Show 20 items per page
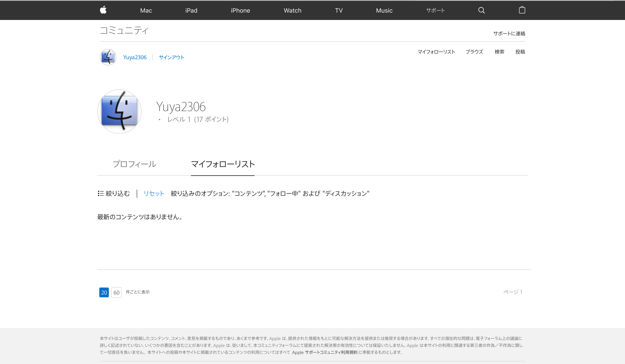Viewport: 625px width, 364px height. click(104, 292)
